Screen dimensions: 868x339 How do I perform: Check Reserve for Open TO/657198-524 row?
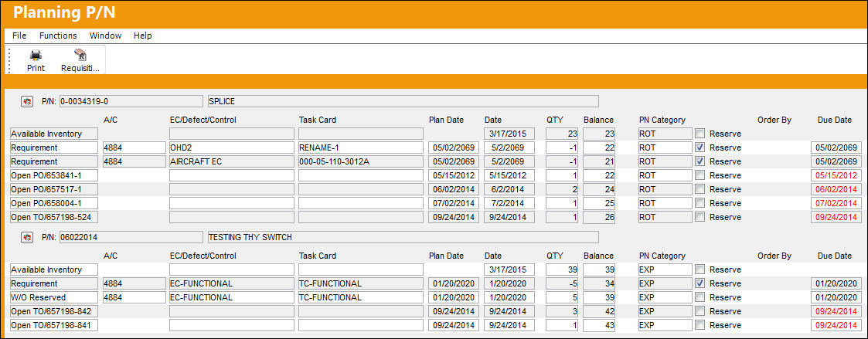[x=700, y=217]
